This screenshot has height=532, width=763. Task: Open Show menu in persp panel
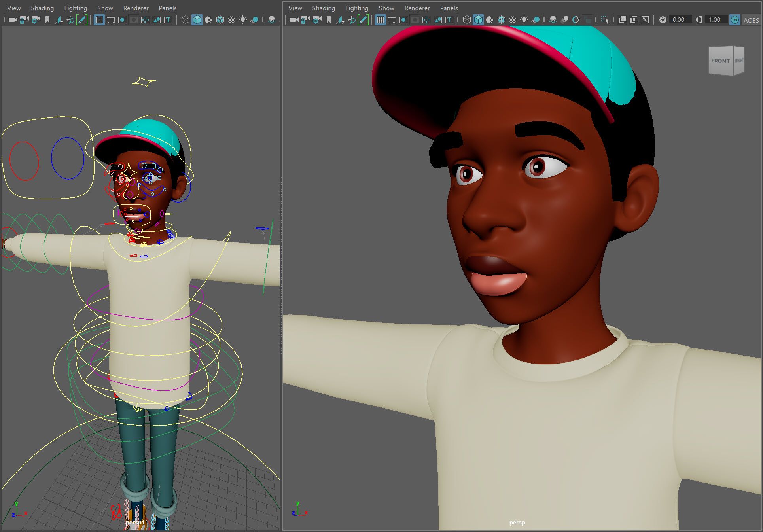[x=386, y=8]
